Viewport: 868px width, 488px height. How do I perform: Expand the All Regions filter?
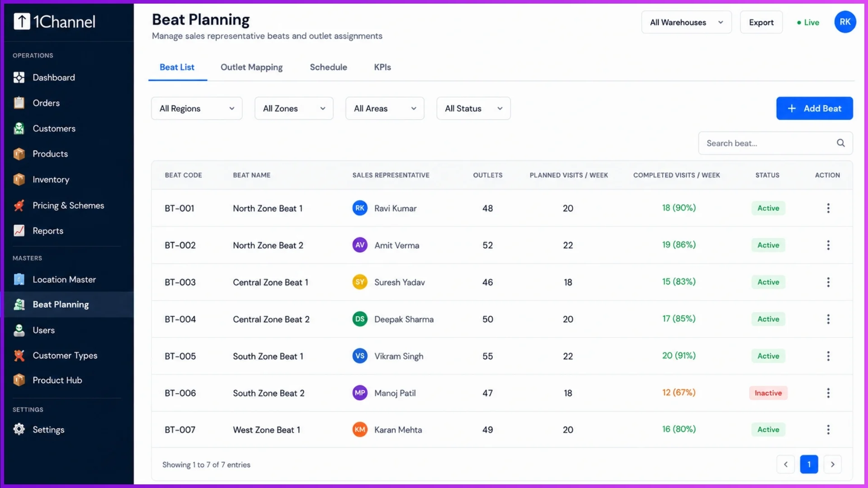[x=197, y=108]
